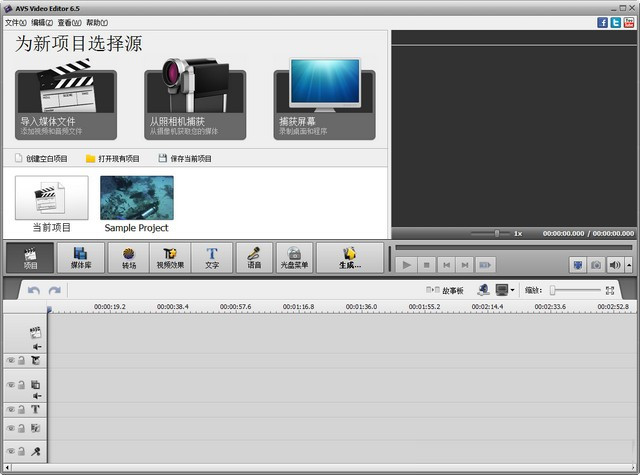
Task: Open the 光盘菜单 disc menu panel
Action: coord(294,258)
